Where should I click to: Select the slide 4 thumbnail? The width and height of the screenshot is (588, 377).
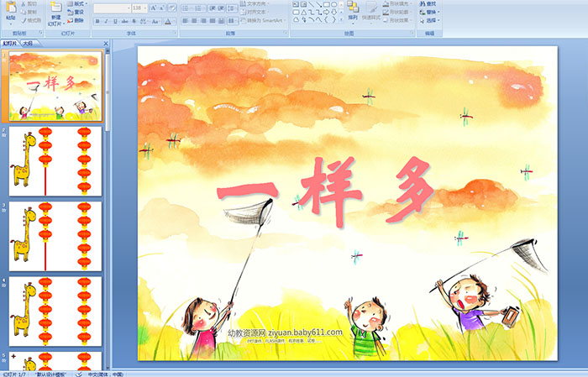click(55, 311)
